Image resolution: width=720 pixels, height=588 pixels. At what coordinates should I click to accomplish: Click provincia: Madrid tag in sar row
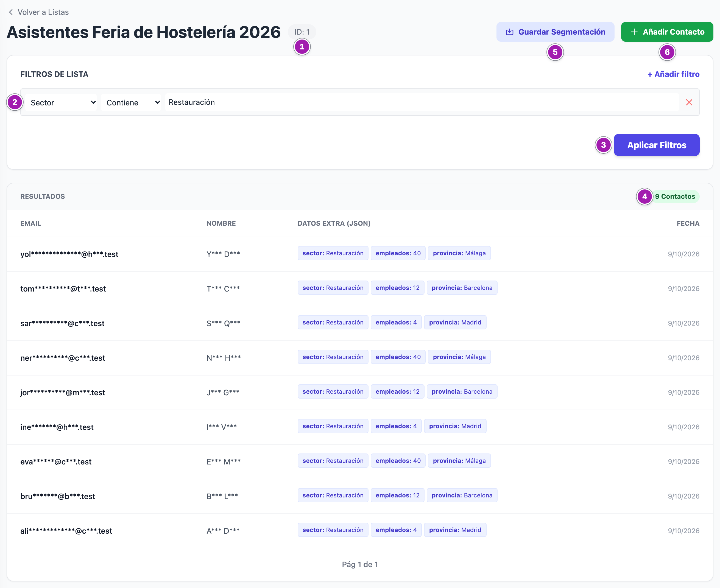455,322
